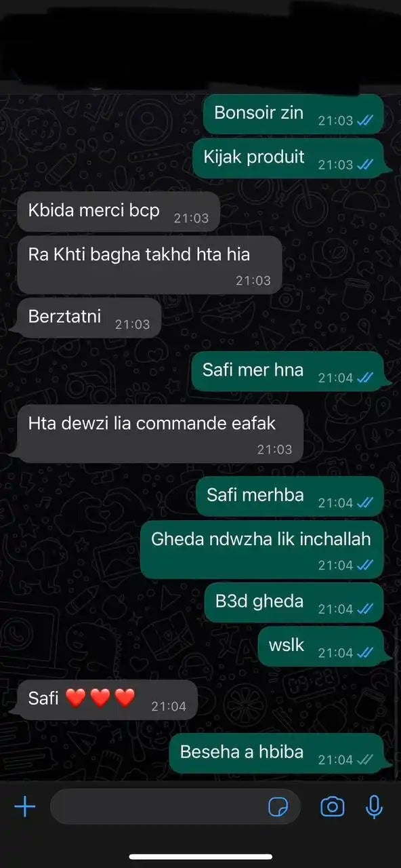Tap the "Berztatni" message bubble
Viewport: 401px width, 868px height.
[89, 317]
